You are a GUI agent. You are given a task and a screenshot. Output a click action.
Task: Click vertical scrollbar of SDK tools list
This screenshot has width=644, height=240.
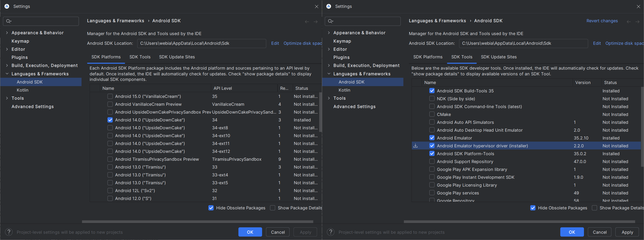pos(642,127)
